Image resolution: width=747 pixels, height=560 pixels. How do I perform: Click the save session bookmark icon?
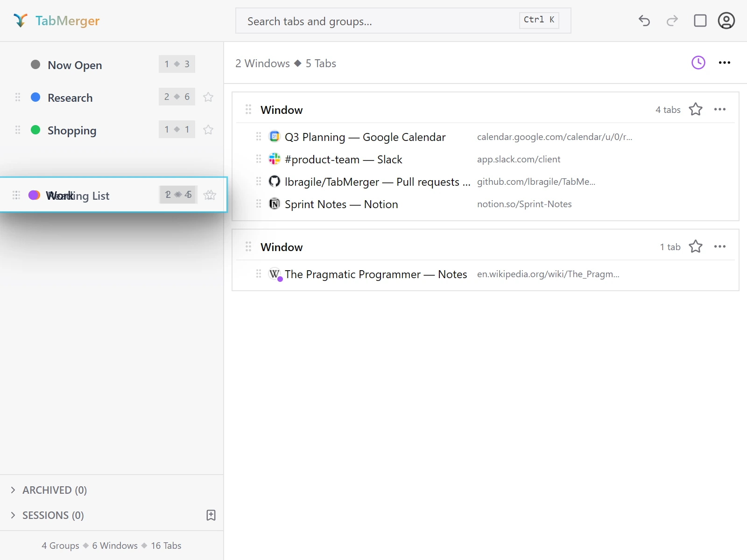click(211, 515)
